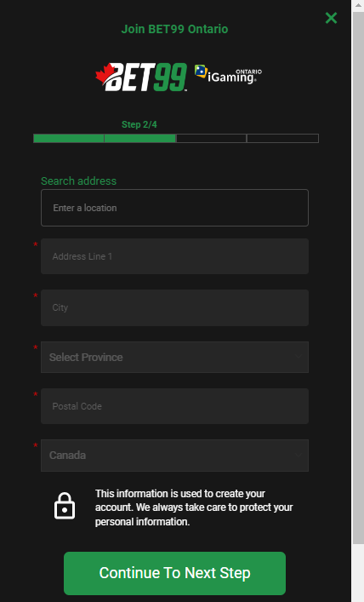
Task: Click the scrollbar up arrow
Action: (x=358, y=5)
